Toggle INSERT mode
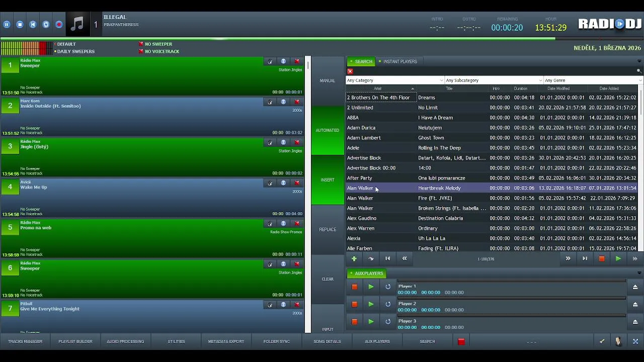Viewport: 644px width, 362px height. pyautogui.click(x=328, y=180)
